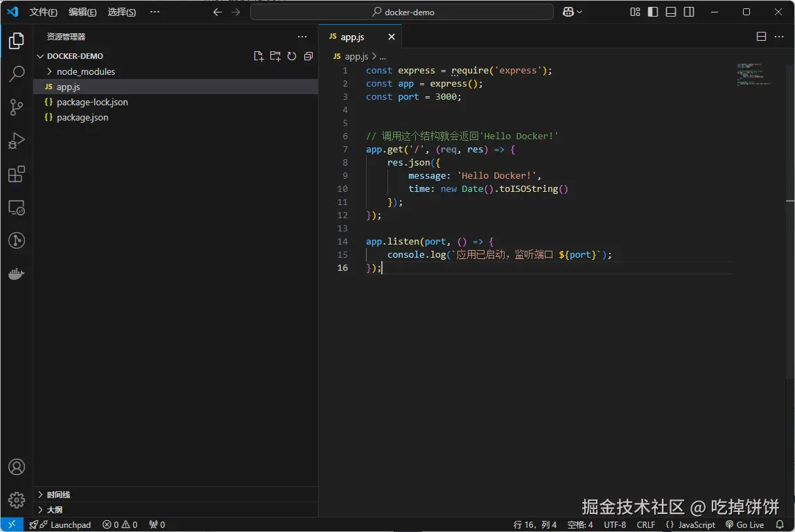795x532 pixels.
Task: Open the Source Control view
Action: [x=17, y=107]
